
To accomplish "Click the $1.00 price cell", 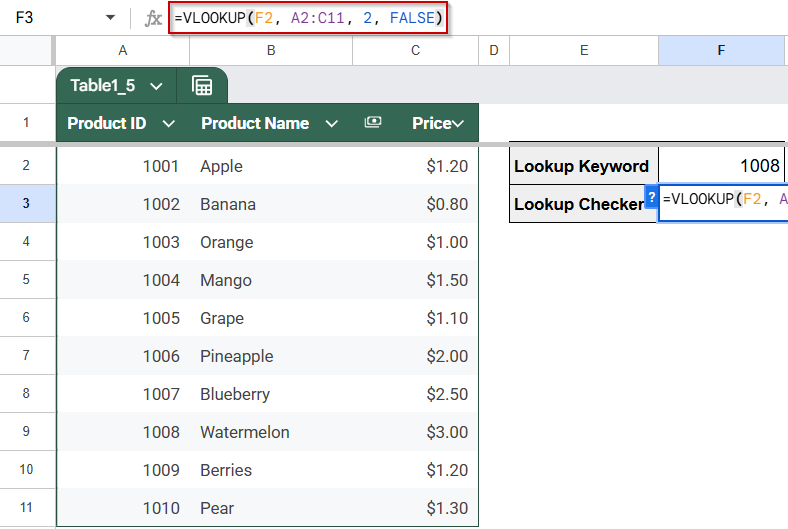I will click(x=415, y=242).
